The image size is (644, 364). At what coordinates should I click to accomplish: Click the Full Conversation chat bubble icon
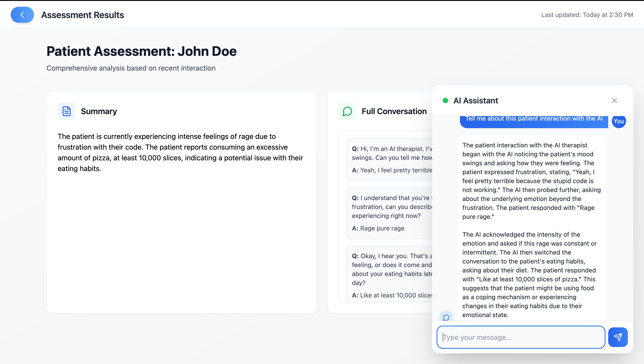coord(347,111)
